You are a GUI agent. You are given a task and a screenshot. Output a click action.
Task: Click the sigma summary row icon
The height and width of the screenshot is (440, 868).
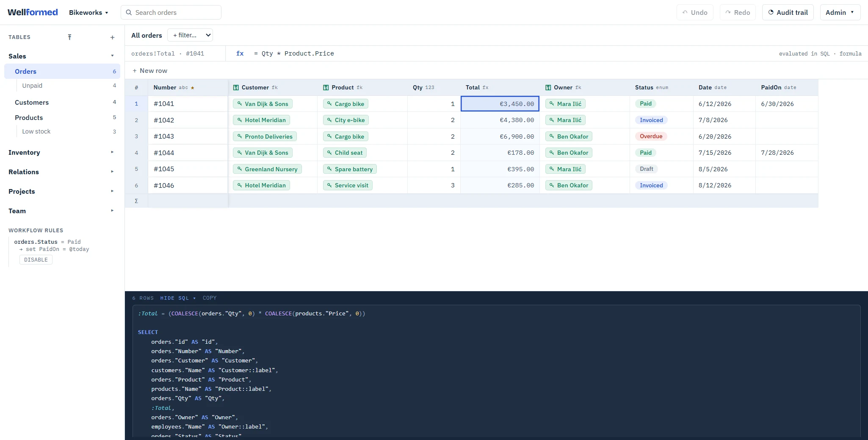click(x=136, y=201)
